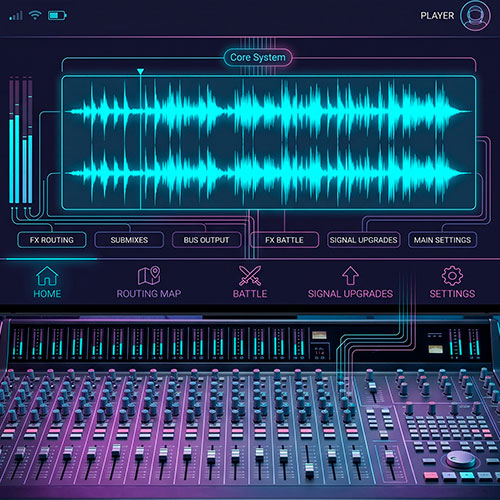
Task: Switch to the ROUTING MAP label
Action: [149, 294]
